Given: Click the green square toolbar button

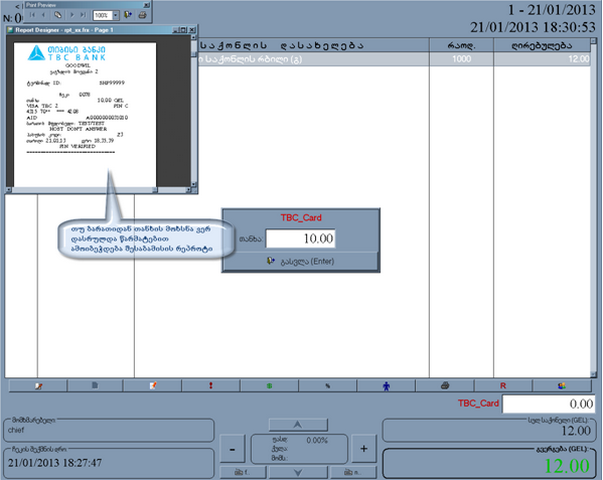Looking at the screenshot, I should click(x=269, y=385).
